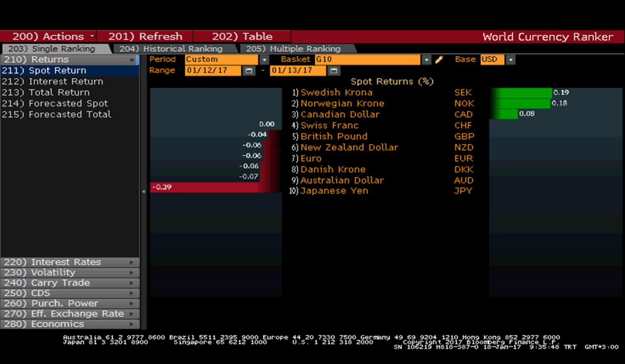Expand the 280) Economics section
The height and width of the screenshot is (364, 625).
click(70, 324)
